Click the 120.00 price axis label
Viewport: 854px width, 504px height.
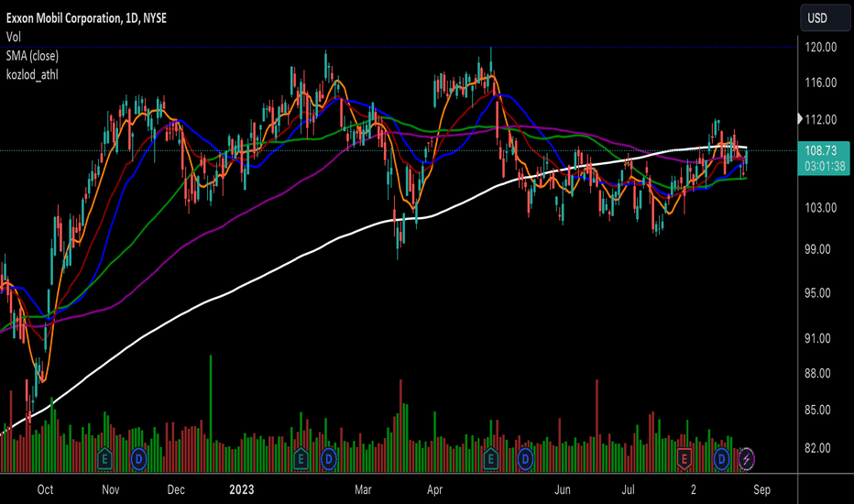click(821, 48)
